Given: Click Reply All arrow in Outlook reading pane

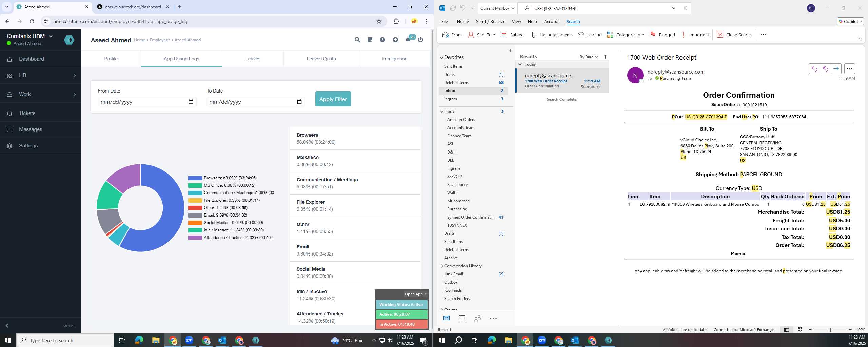Looking at the screenshot, I should point(825,69).
